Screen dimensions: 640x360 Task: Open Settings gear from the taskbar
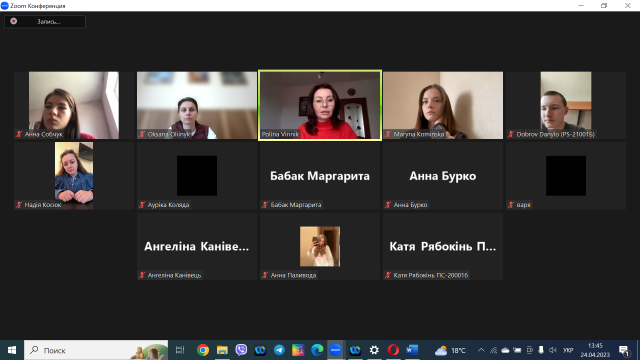click(x=374, y=350)
